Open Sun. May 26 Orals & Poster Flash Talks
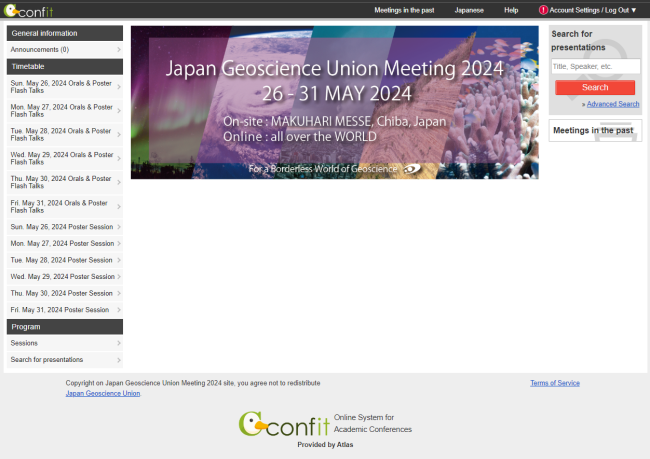650x459 pixels. tap(65, 87)
